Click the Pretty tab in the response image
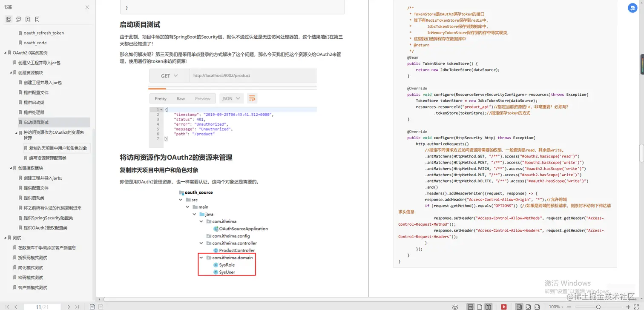This screenshot has height=310, width=644. 161,98
